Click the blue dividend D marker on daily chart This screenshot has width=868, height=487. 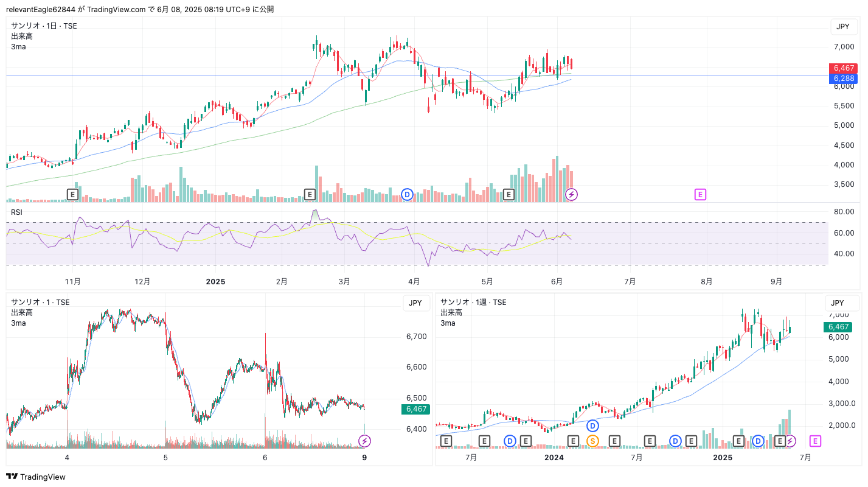(408, 194)
